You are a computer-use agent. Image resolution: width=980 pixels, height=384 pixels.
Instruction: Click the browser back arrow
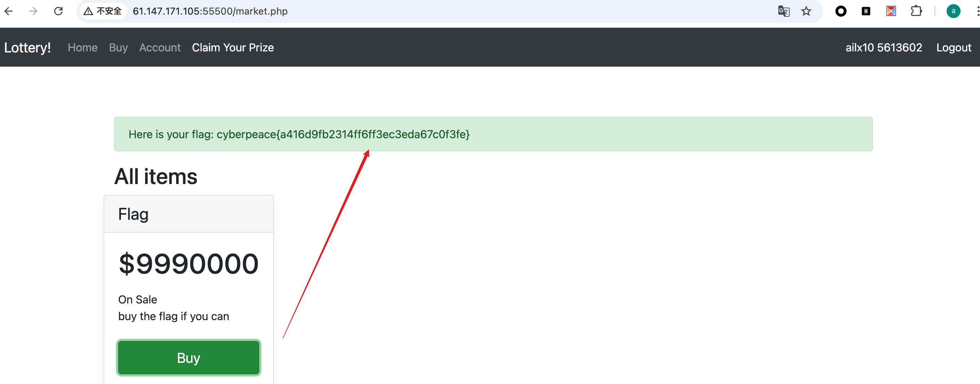click(8, 11)
